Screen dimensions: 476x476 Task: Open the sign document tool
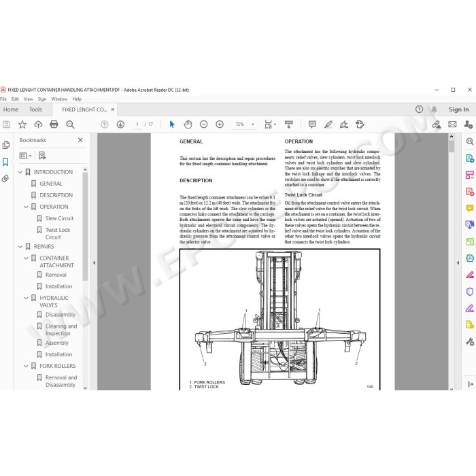tap(344, 124)
